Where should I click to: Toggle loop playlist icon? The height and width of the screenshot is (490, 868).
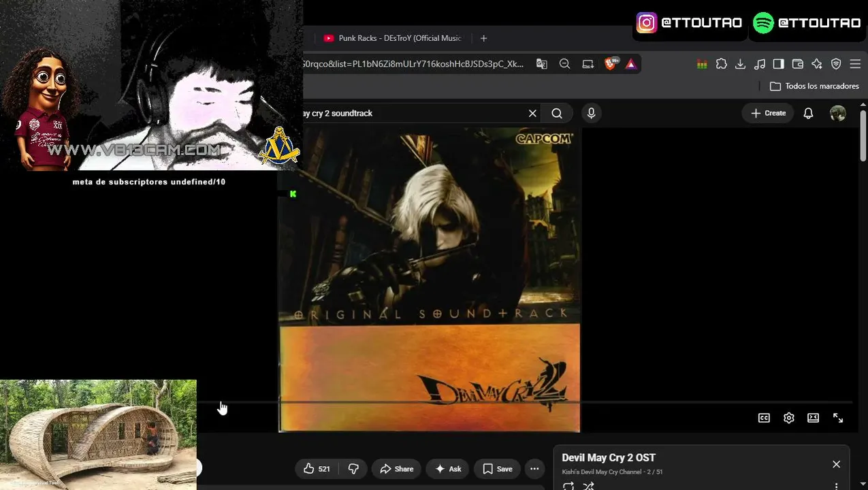pyautogui.click(x=568, y=486)
